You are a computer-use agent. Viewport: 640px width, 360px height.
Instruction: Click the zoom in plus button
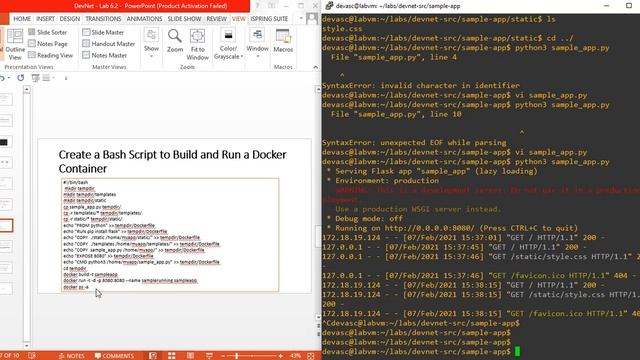point(280,356)
